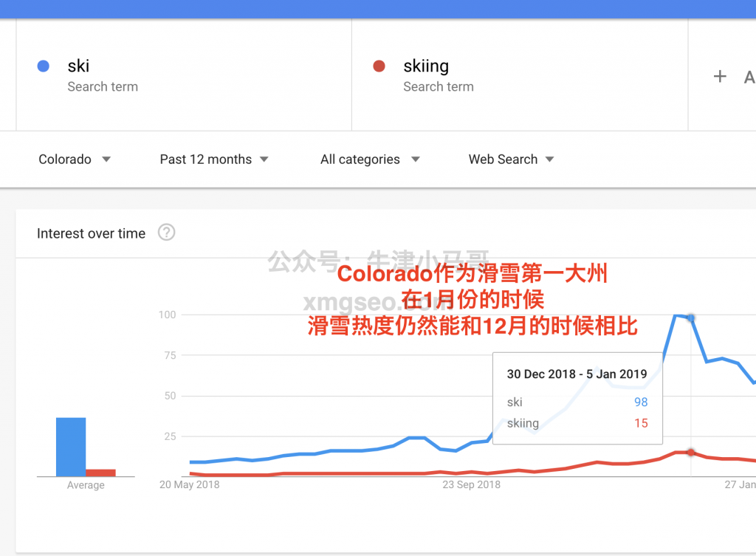The height and width of the screenshot is (556, 756).
Task: Click the red average bar for skiing
Action: (100, 473)
